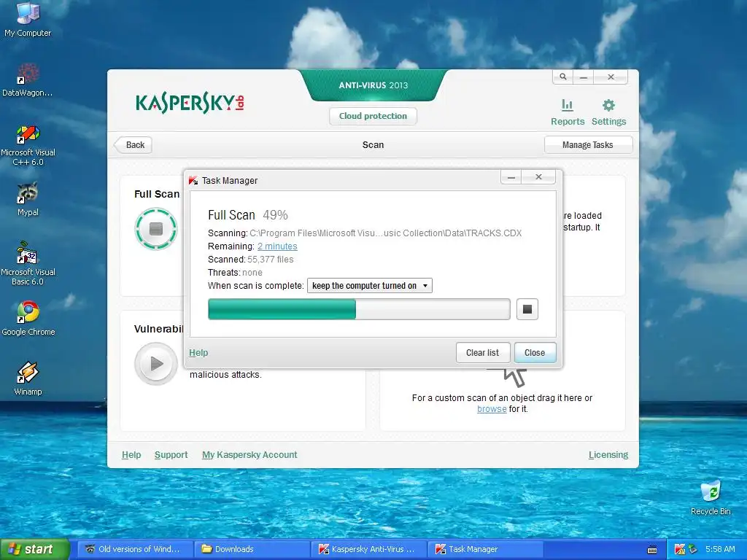Screen dimensions: 747x560
Task: Select the Winamp desktop shortcut
Action: [x=28, y=378]
